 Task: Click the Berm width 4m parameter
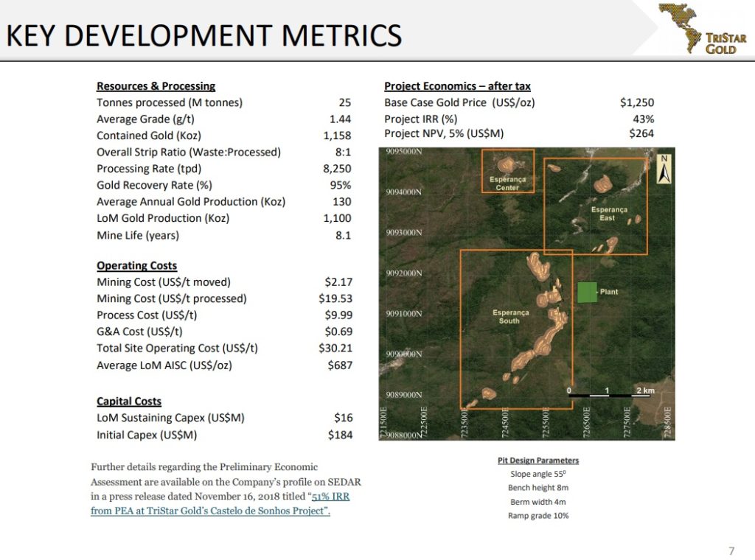click(538, 502)
